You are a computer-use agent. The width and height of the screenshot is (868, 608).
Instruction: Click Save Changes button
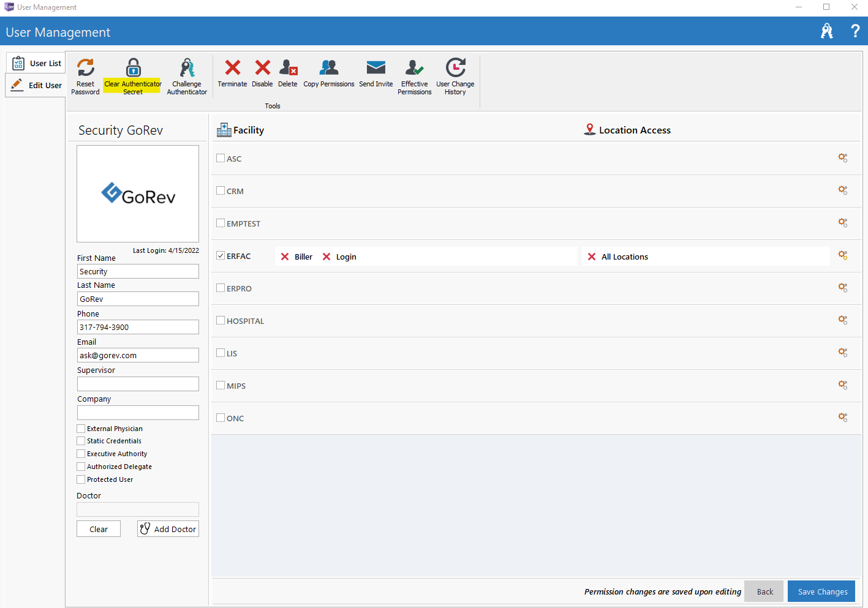pos(822,591)
